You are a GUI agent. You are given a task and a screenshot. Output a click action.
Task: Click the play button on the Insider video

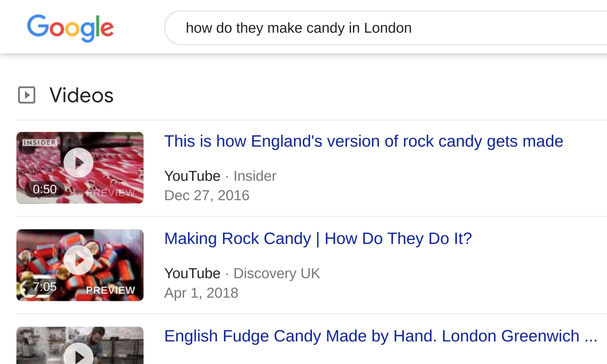pyautogui.click(x=79, y=162)
